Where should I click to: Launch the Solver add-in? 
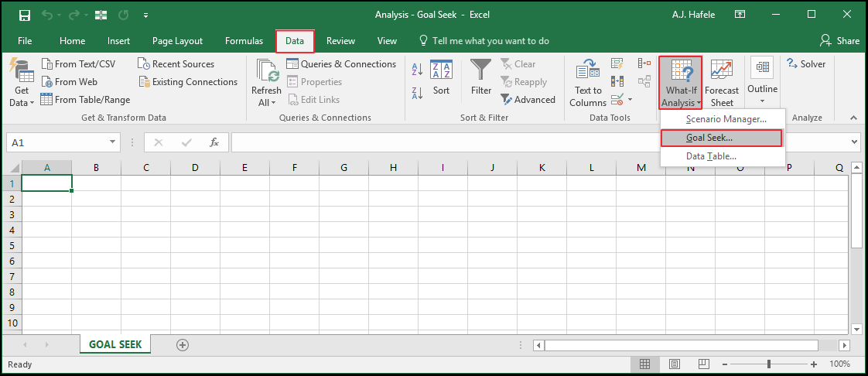click(x=806, y=64)
